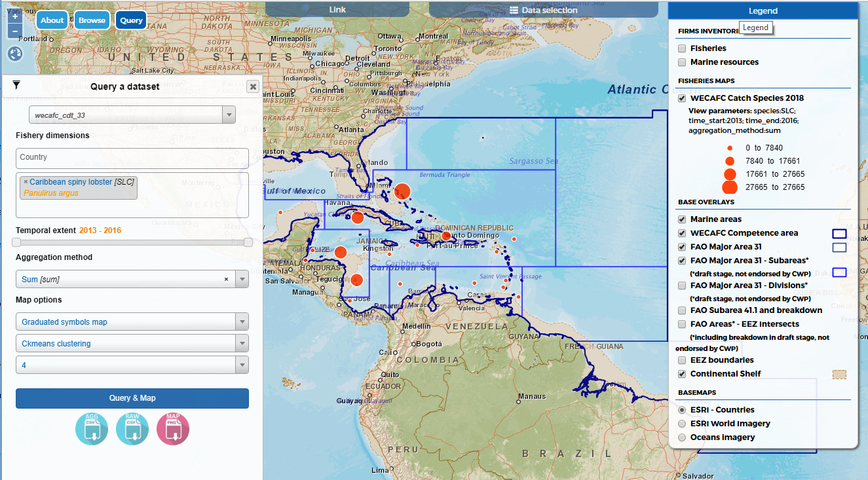
Task: Open the Ckmeans clustering dropdown
Action: coord(242,344)
